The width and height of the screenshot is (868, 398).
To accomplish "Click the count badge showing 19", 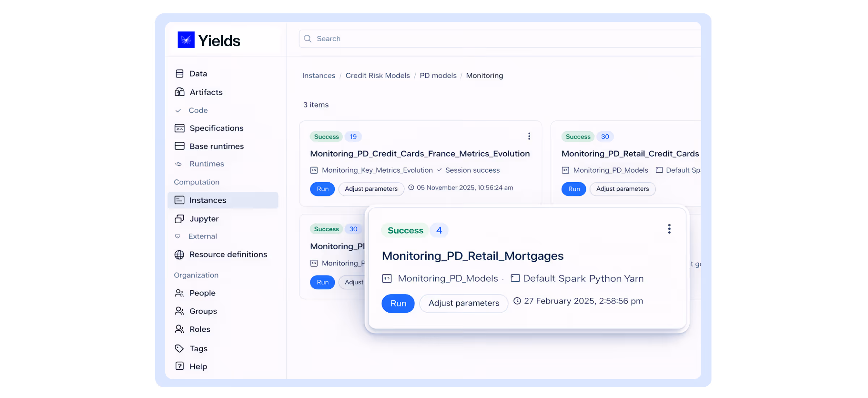I will coord(353,136).
